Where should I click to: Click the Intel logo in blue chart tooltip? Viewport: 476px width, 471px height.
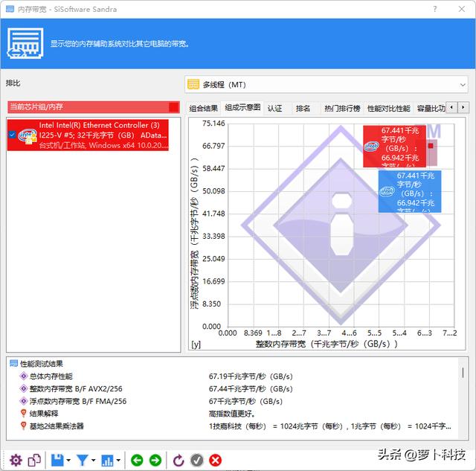tap(387, 191)
